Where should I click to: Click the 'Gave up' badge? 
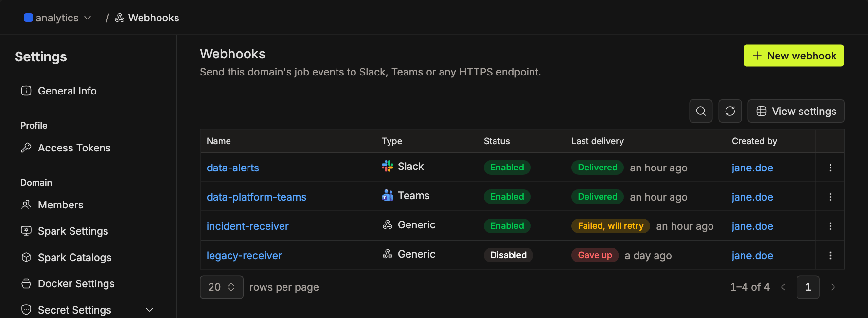(595, 255)
